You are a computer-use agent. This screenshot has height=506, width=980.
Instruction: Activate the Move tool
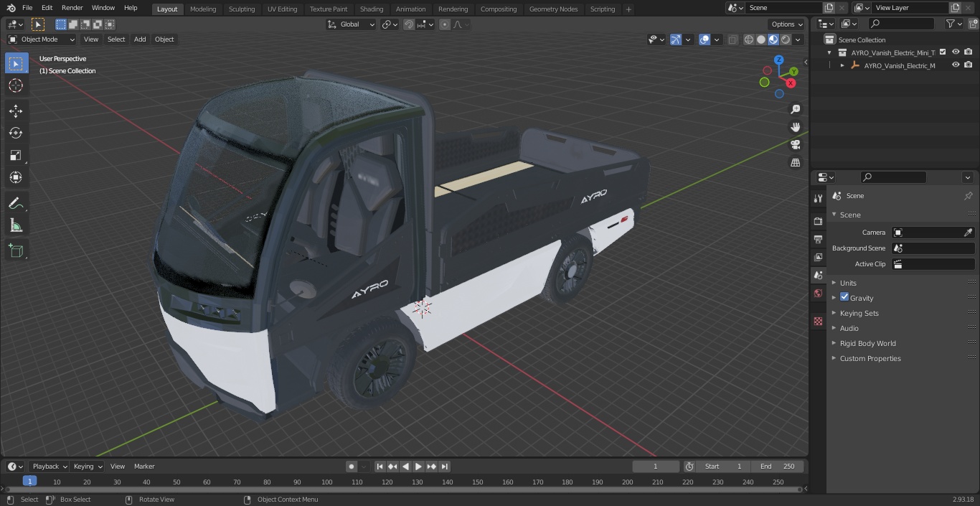(x=16, y=111)
